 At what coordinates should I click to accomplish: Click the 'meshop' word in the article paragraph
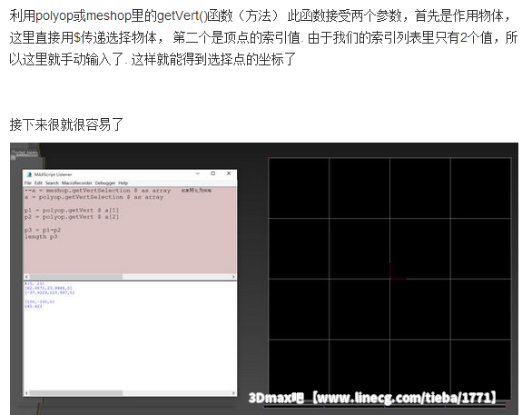(109, 16)
